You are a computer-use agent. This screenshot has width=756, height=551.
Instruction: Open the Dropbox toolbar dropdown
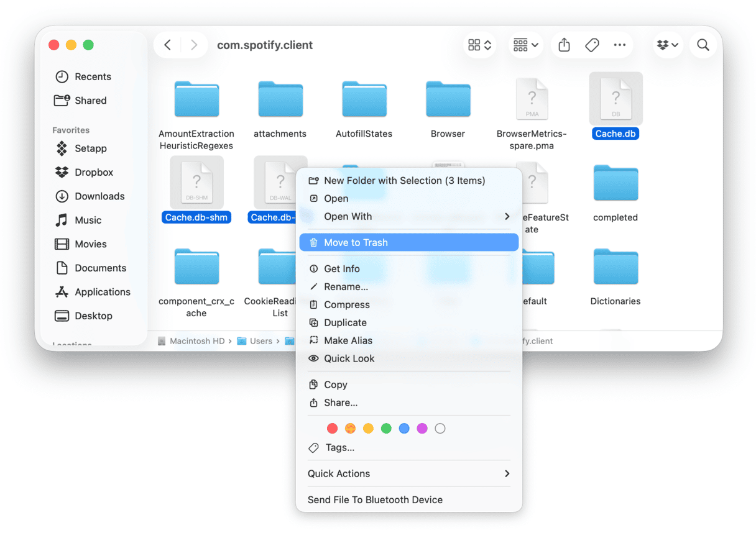tap(668, 45)
